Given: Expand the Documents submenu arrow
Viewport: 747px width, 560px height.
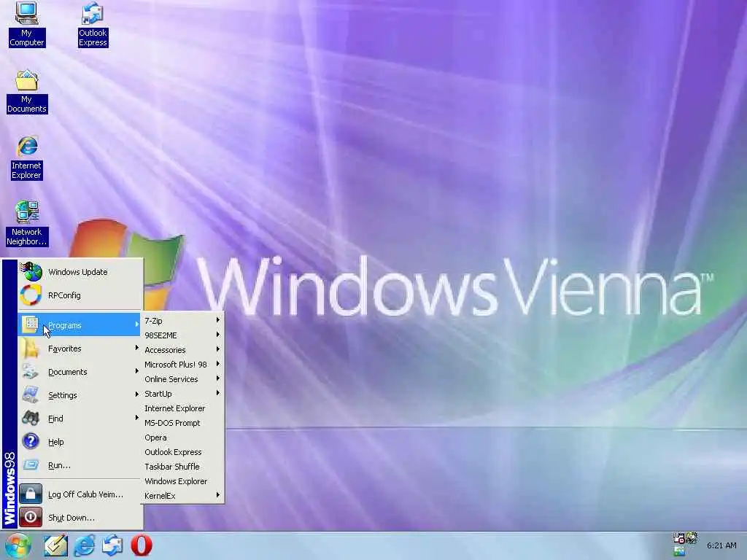Looking at the screenshot, I should tap(136, 371).
